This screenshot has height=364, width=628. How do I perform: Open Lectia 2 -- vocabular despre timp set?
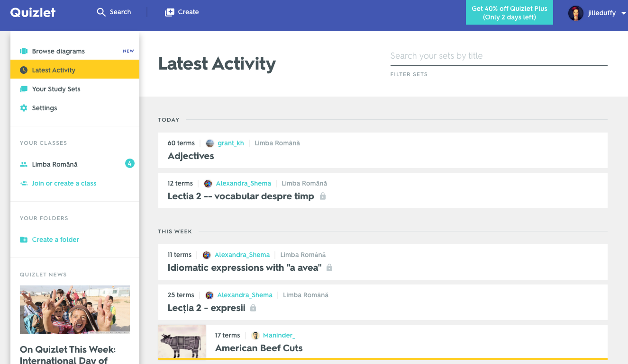(241, 196)
